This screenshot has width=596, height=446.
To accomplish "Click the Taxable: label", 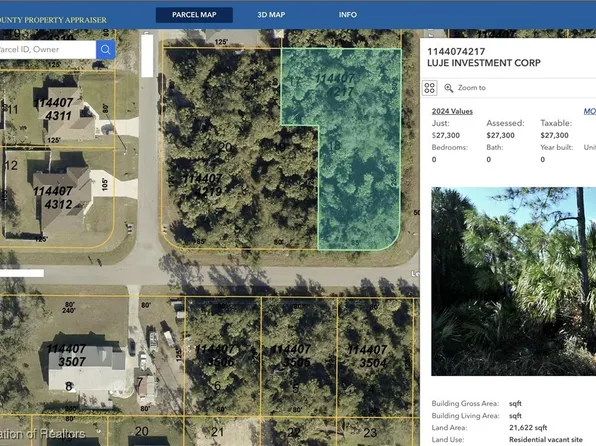I will [x=556, y=123].
